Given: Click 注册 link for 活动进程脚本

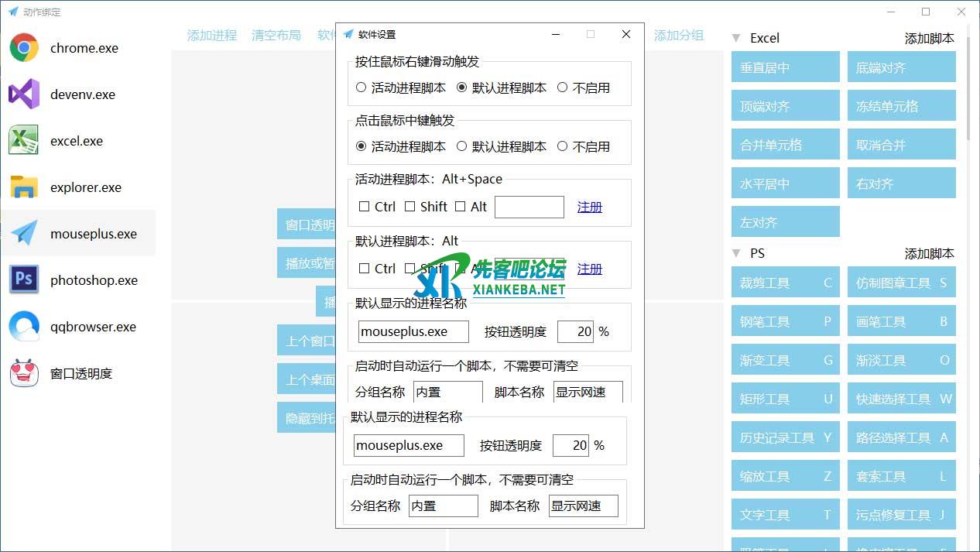Looking at the screenshot, I should click(x=590, y=207).
